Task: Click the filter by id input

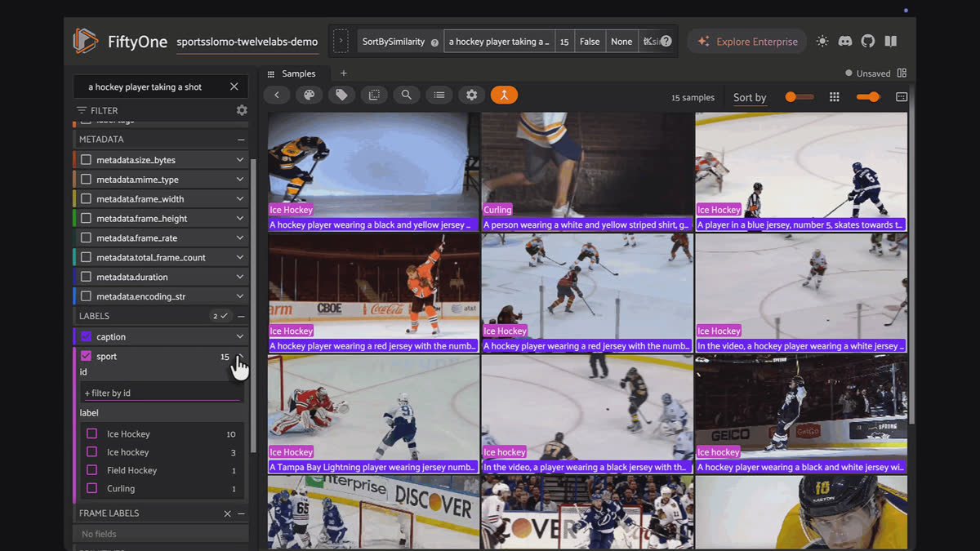Action: pos(162,393)
